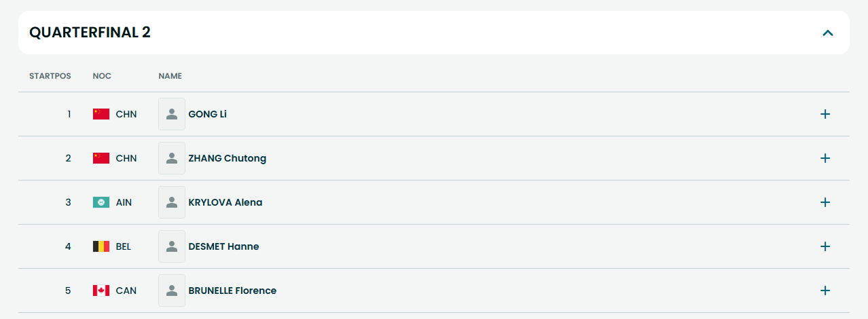Click KRYLOVA Alena profile avatar icon

point(172,202)
